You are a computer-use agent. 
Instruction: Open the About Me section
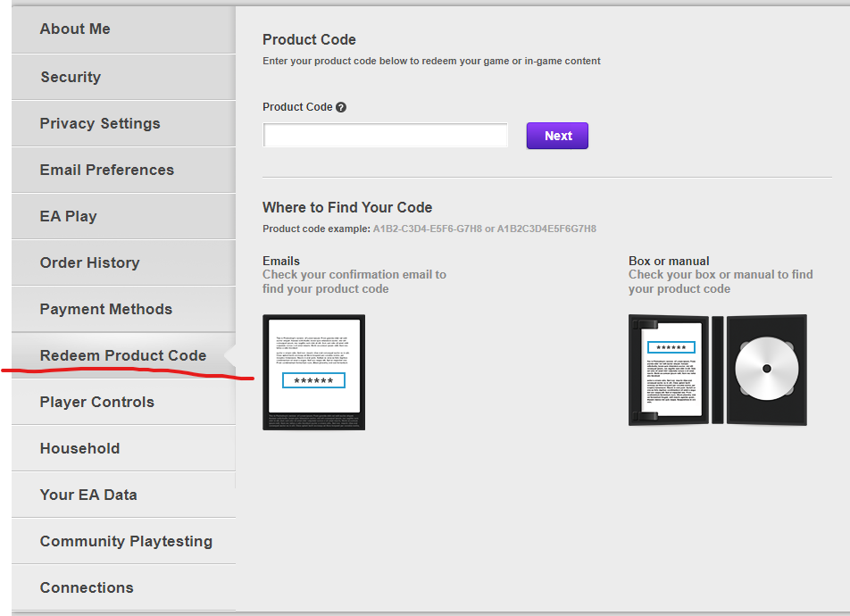point(123,29)
